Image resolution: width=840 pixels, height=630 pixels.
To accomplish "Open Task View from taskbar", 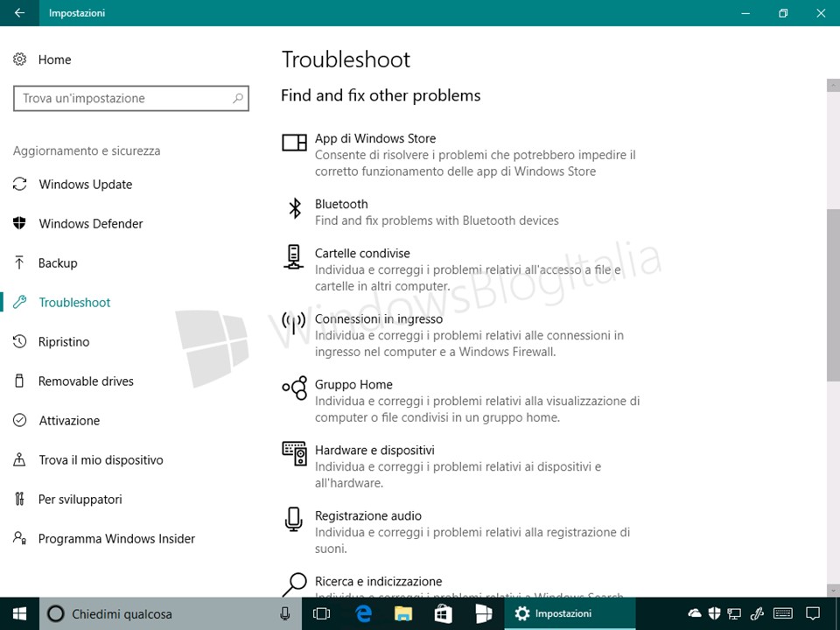I will pos(321,613).
